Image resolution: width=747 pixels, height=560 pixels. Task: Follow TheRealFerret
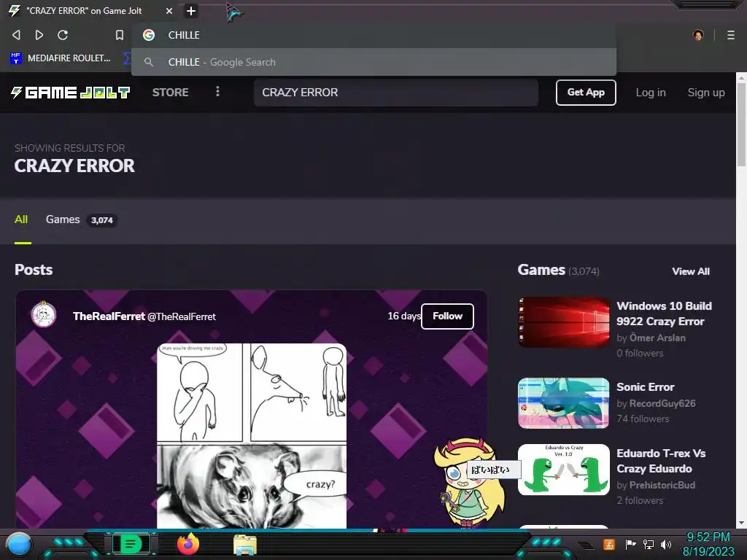[x=447, y=316]
